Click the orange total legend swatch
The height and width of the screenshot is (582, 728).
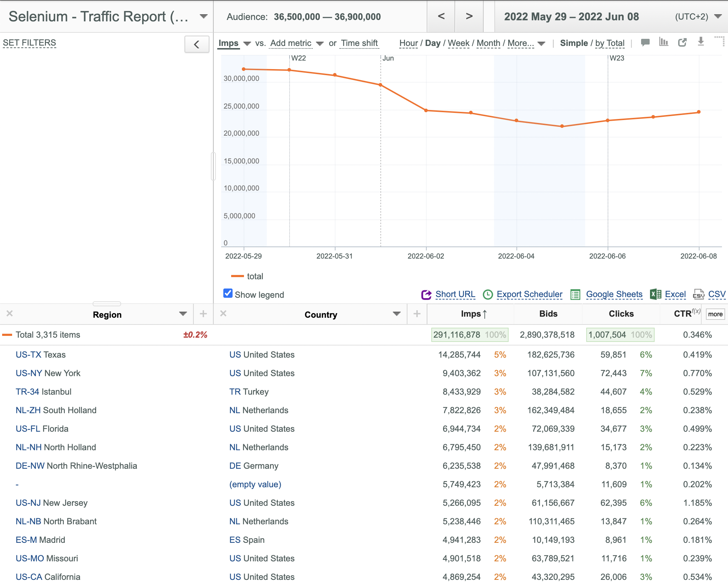[x=237, y=276]
